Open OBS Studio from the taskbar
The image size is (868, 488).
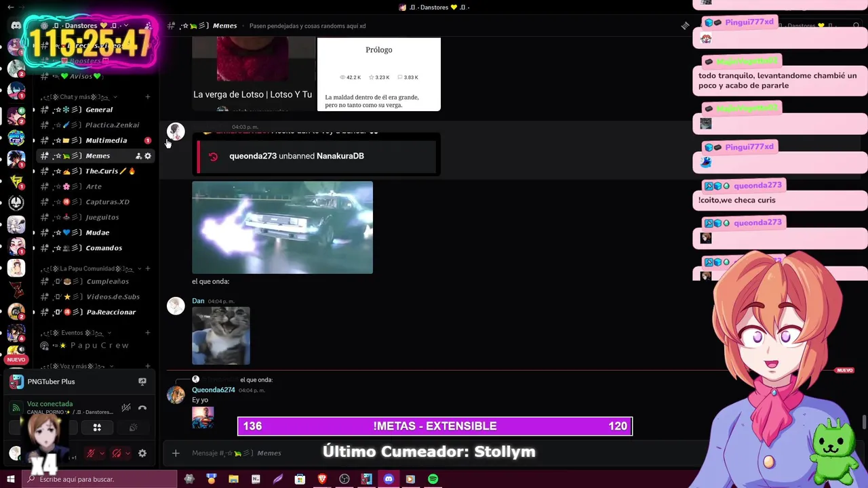(344, 479)
